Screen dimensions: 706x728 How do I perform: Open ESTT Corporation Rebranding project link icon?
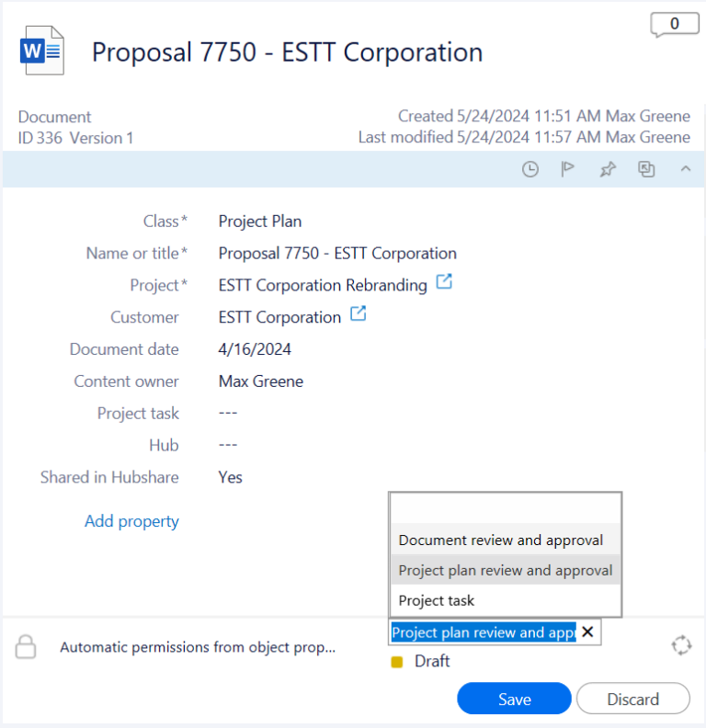pos(444,283)
